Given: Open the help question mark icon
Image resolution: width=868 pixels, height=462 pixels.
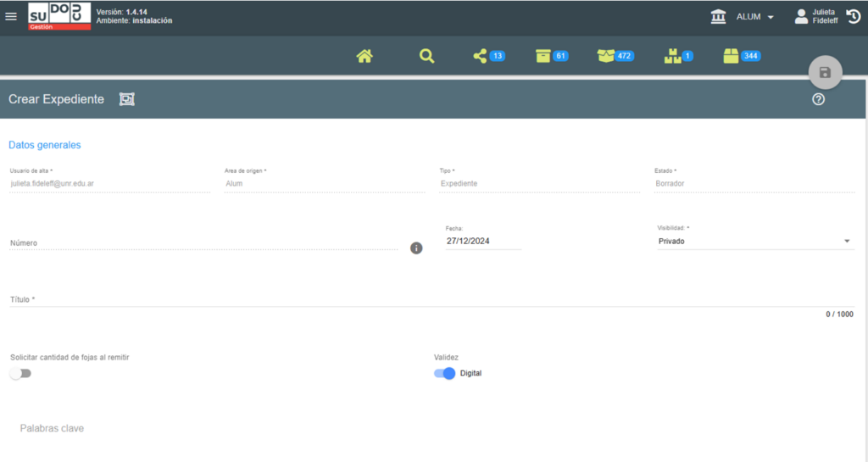Looking at the screenshot, I should pyautogui.click(x=818, y=99).
